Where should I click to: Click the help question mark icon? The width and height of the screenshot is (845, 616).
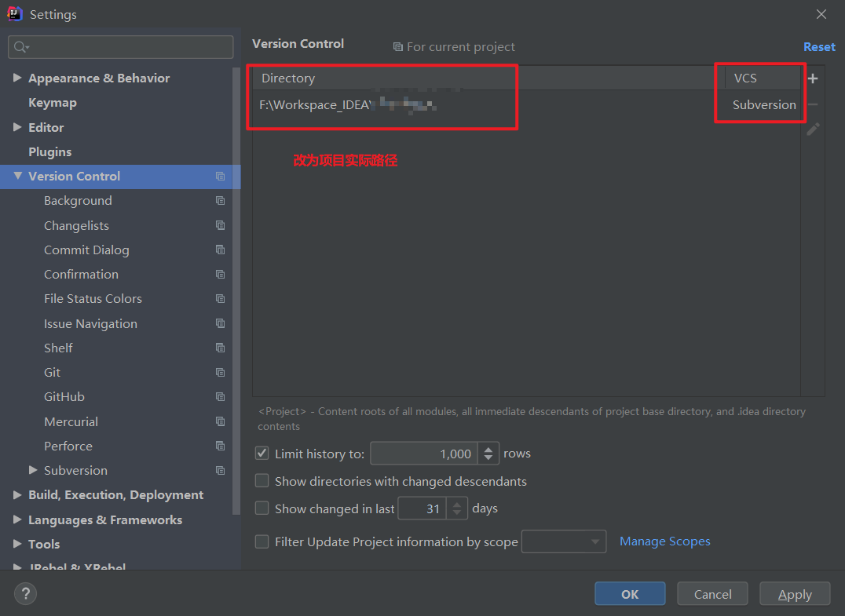click(25, 593)
